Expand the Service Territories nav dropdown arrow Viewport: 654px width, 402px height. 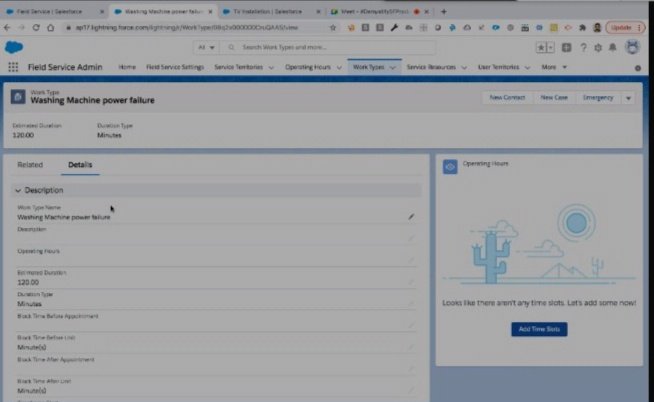(271, 68)
